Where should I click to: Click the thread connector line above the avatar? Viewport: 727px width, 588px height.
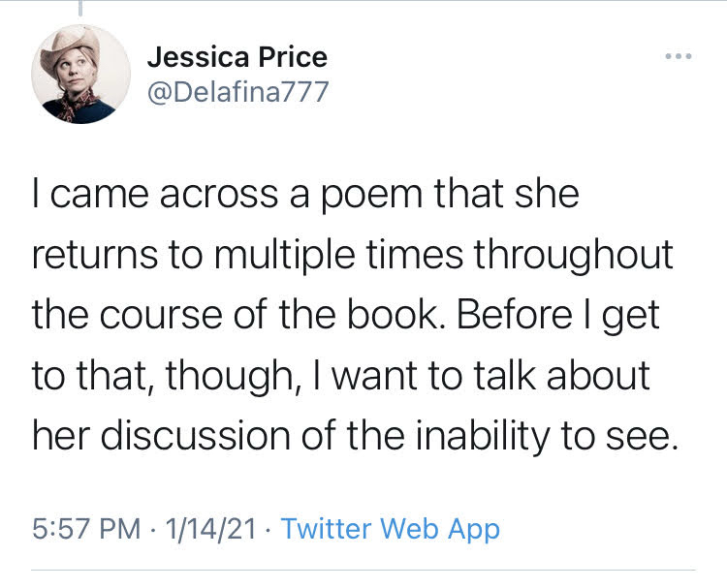click(79, 8)
